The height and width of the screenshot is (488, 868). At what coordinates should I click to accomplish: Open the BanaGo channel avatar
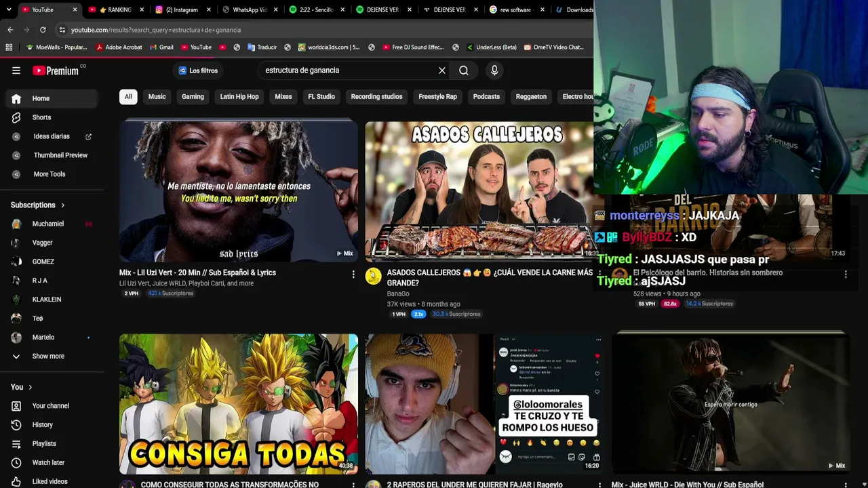coord(374,276)
